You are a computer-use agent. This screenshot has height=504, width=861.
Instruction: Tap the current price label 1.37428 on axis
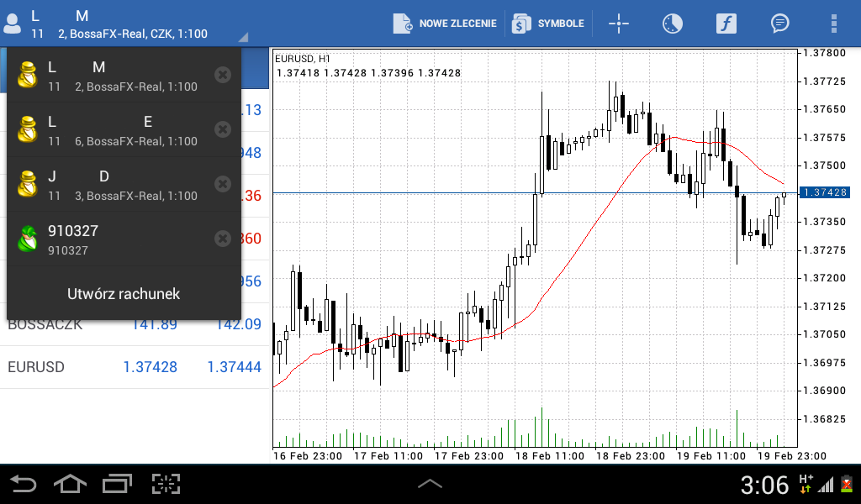coord(825,192)
